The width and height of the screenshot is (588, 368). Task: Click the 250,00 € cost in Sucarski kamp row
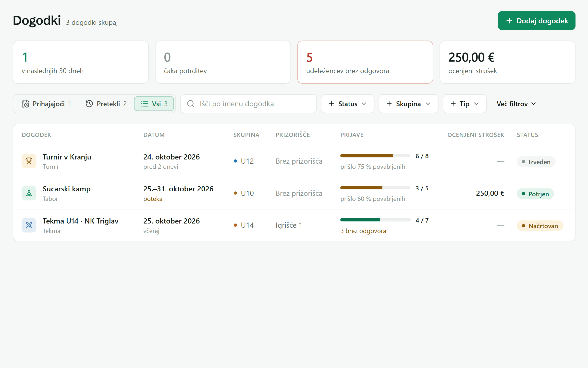click(x=490, y=193)
